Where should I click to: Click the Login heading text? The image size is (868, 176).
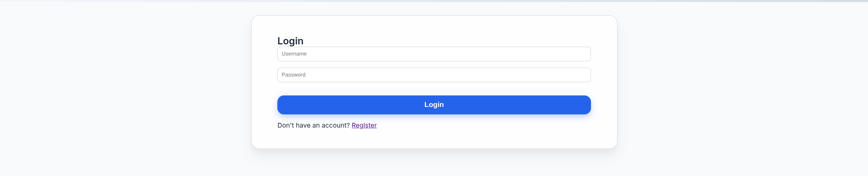(290, 41)
